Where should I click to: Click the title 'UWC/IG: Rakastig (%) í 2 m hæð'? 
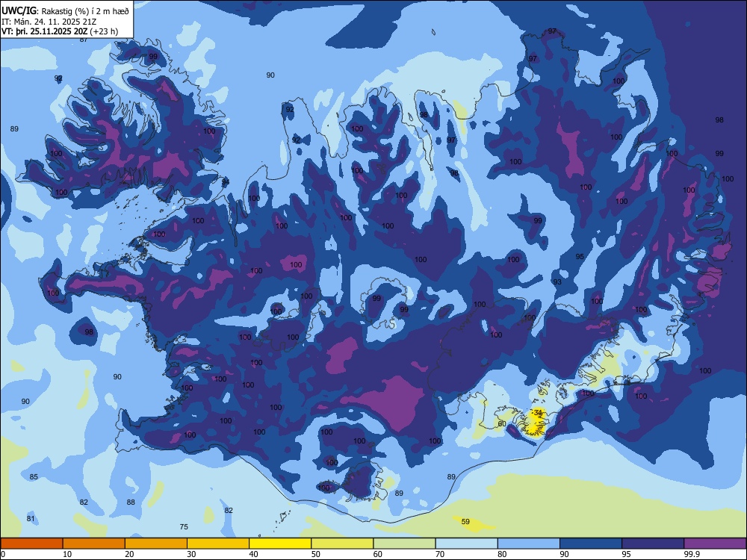pos(65,11)
